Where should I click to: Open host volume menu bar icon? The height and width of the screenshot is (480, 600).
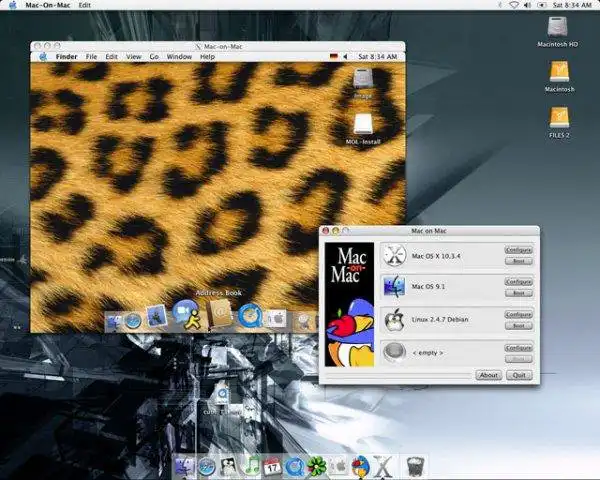pyautogui.click(x=527, y=5)
